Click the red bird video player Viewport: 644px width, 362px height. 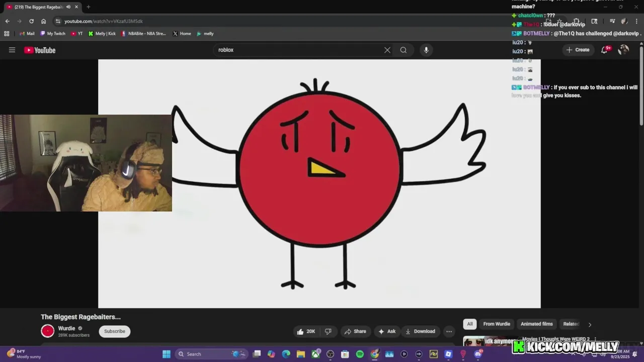click(x=319, y=184)
